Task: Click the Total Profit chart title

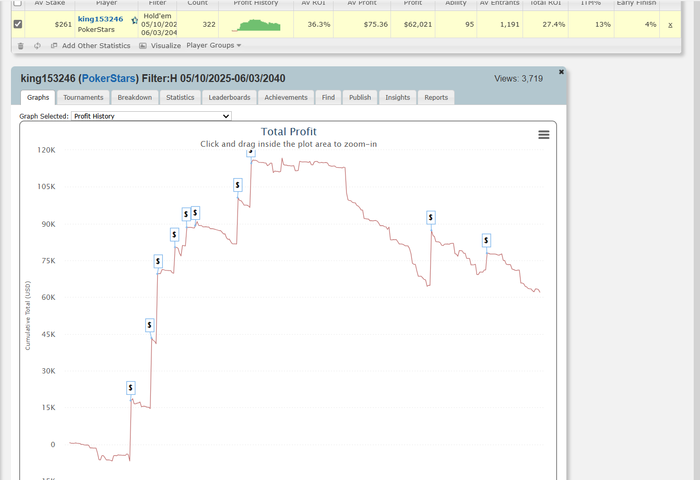Action: coord(289,132)
